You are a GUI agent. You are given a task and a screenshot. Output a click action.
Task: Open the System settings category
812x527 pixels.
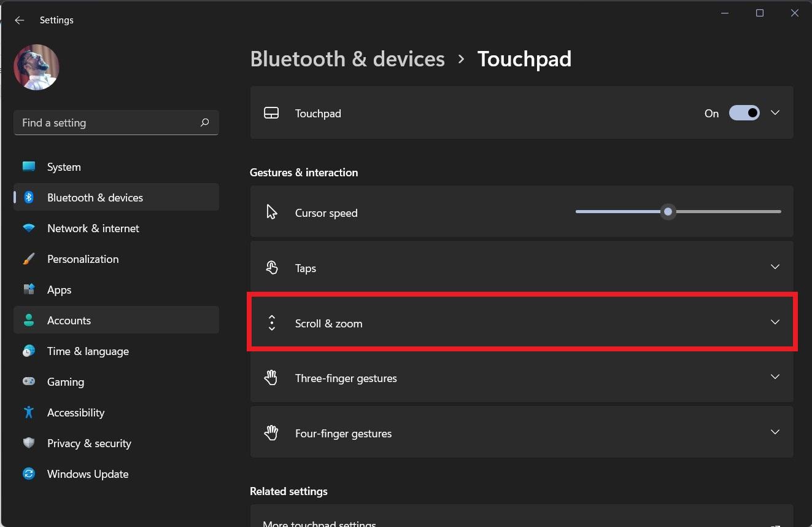(64, 167)
